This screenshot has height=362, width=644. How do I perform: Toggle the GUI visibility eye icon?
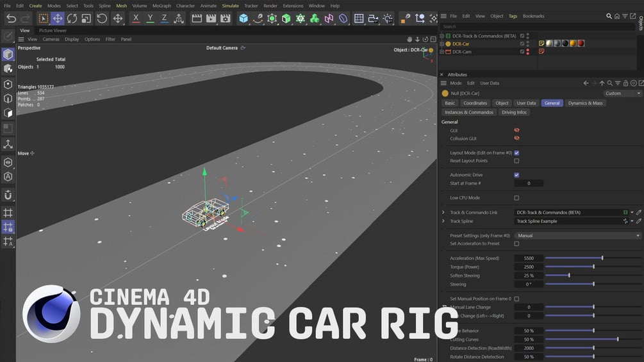[516, 130]
